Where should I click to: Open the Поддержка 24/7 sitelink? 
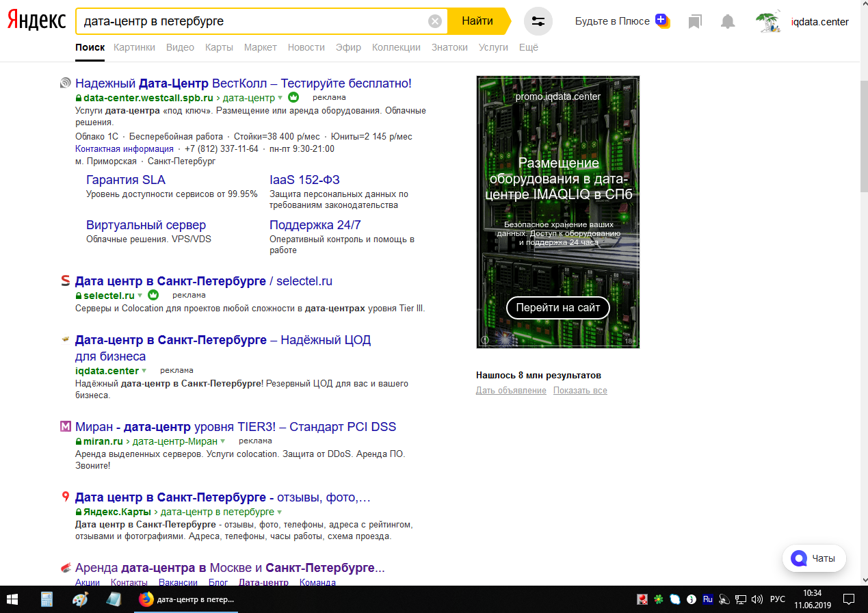pos(315,225)
